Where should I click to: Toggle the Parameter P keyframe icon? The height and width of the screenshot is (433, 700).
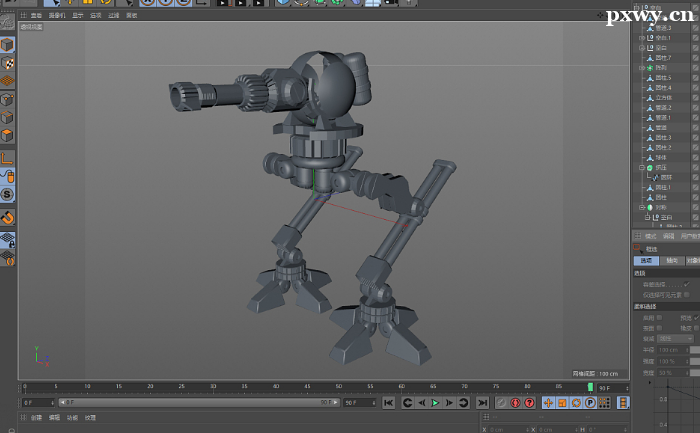(590, 403)
